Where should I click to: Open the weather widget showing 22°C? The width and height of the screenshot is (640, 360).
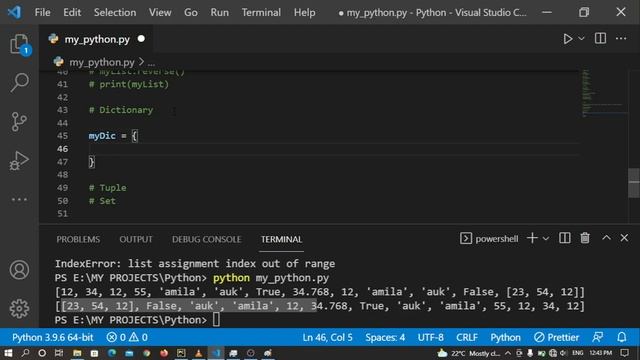click(469, 353)
